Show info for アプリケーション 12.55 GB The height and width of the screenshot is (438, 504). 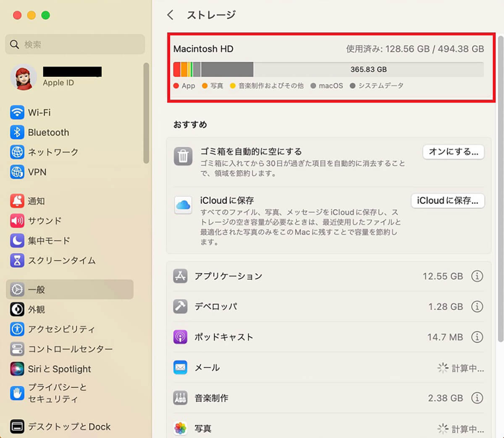pyautogui.click(x=477, y=276)
